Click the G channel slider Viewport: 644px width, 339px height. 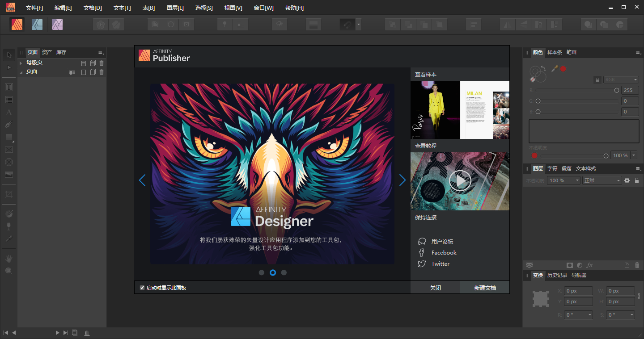point(576,101)
